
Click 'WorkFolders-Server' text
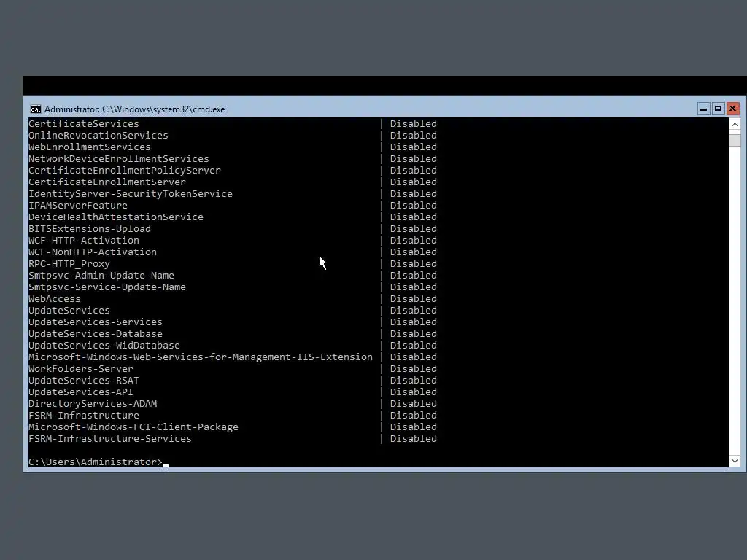coord(81,368)
